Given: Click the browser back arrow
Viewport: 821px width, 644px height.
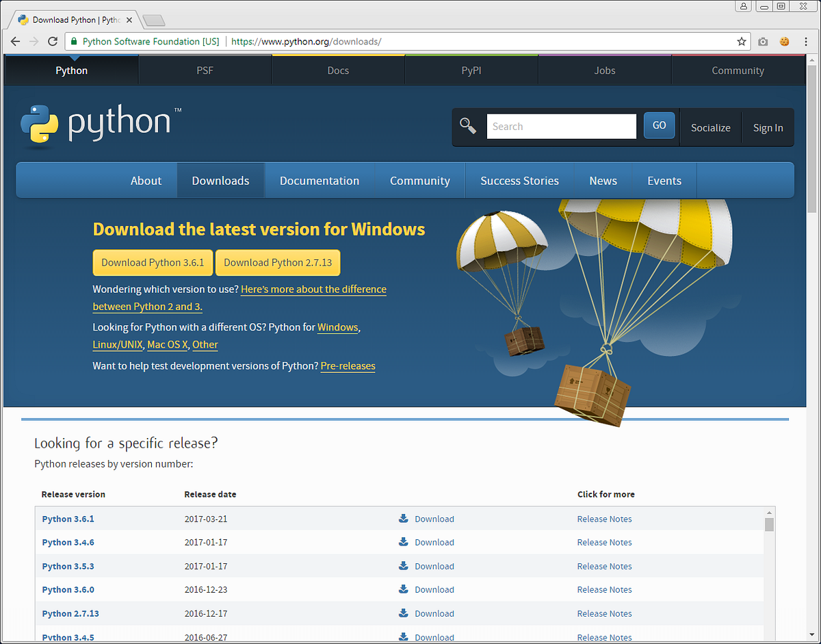Looking at the screenshot, I should [x=15, y=41].
